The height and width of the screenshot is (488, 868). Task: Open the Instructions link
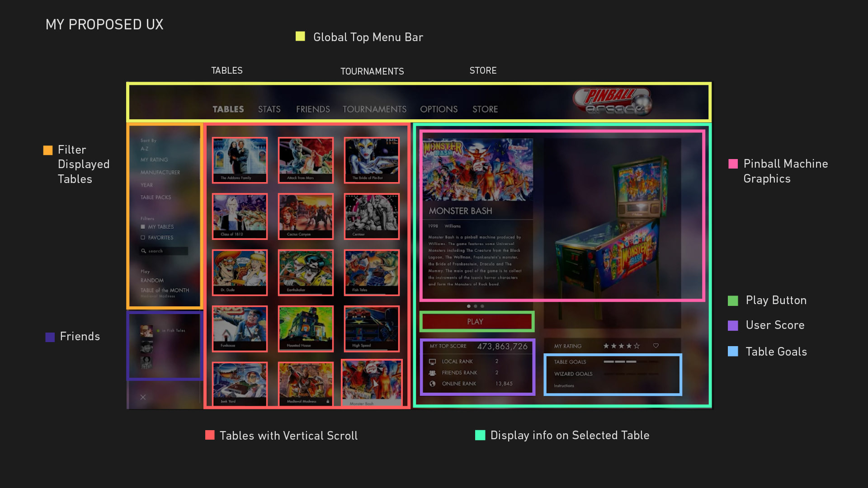point(564,386)
